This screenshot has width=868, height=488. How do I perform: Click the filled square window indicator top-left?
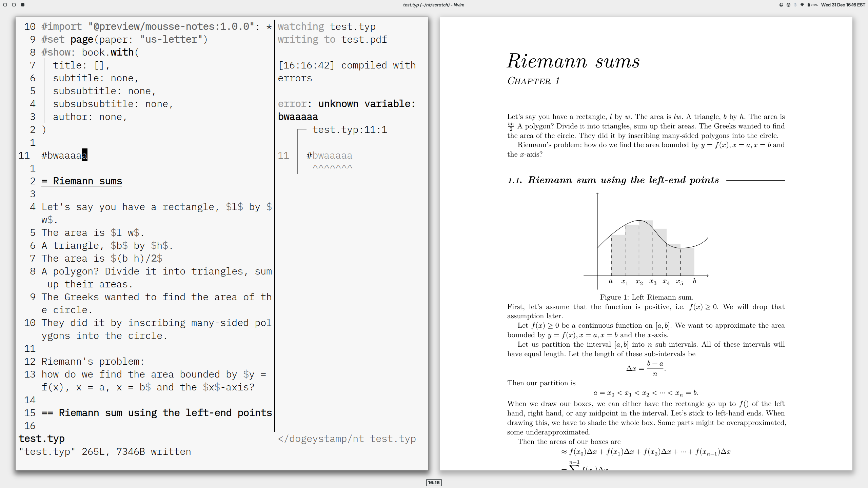23,5
